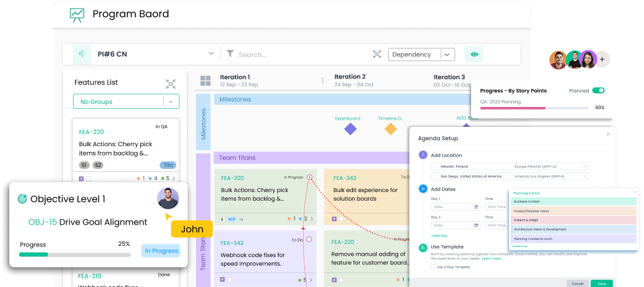Check checkbox on Bulk edit FEA-342 card
644x287 pixels.
coord(341,219)
